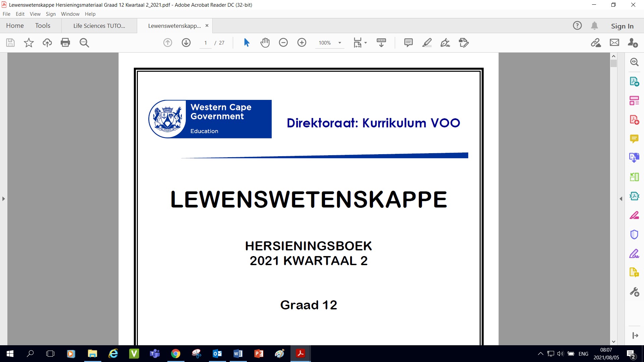Open Windows Start menu
This screenshot has width=644, height=362.
(10, 354)
